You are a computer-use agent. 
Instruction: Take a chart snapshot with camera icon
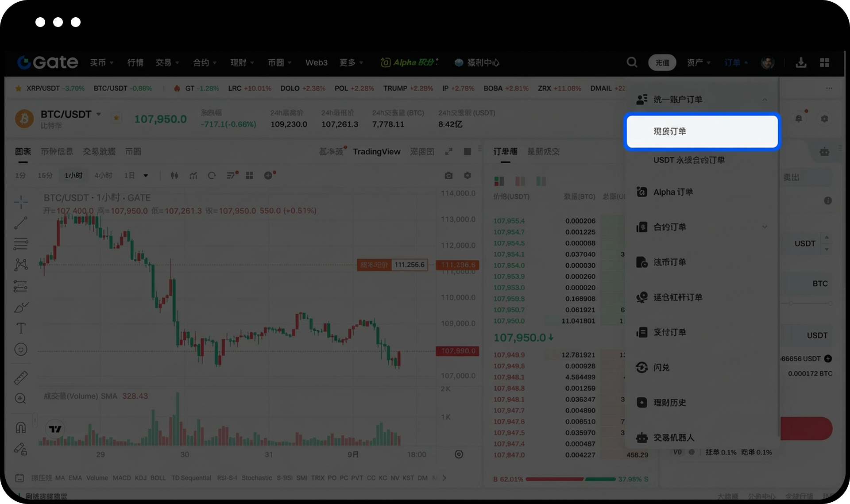pyautogui.click(x=448, y=176)
